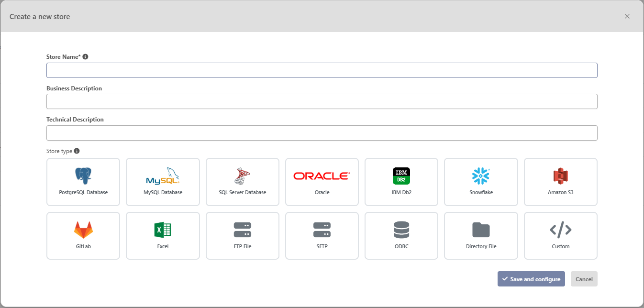This screenshot has height=308, width=644.
Task: Click into the Business Description field
Action: tap(322, 101)
